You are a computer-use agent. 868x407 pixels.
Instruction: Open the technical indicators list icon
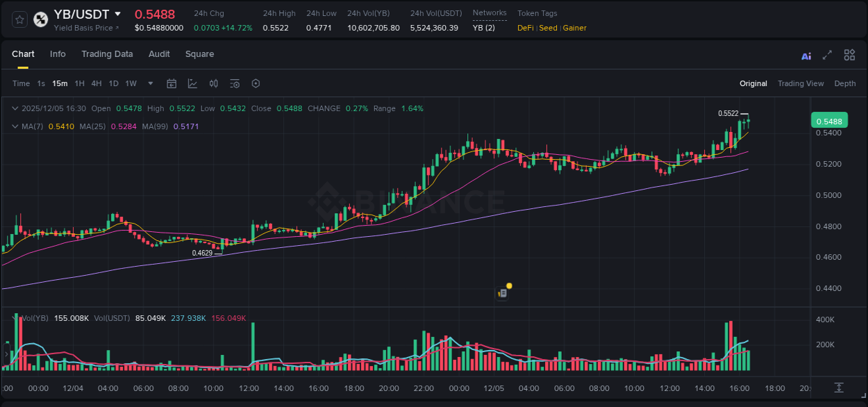(x=234, y=83)
